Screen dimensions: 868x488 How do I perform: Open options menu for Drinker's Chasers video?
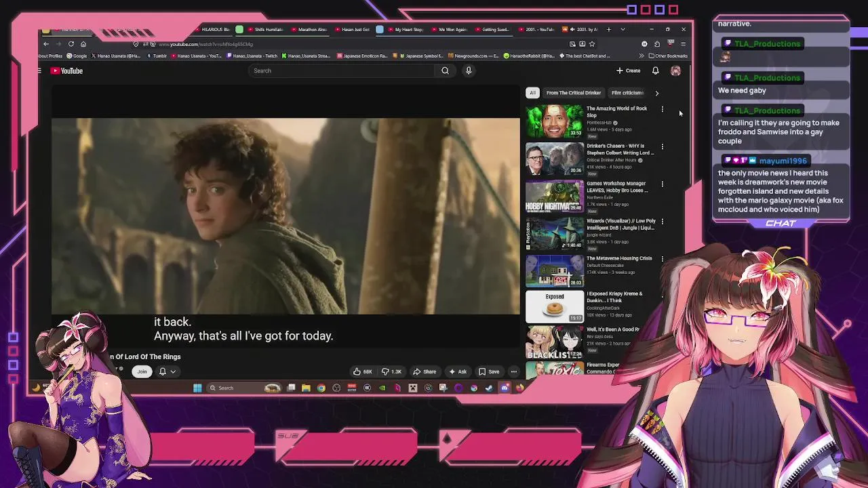pos(663,146)
